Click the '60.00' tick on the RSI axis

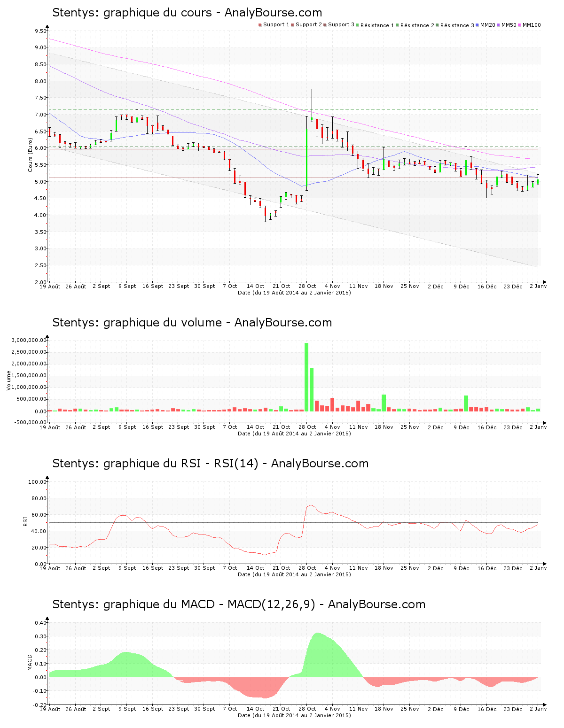pyautogui.click(x=39, y=515)
